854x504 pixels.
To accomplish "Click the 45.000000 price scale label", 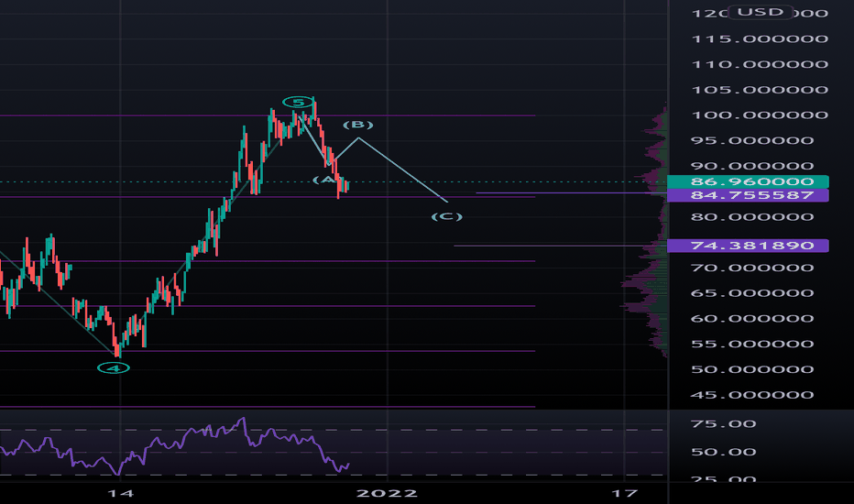I will [752, 394].
